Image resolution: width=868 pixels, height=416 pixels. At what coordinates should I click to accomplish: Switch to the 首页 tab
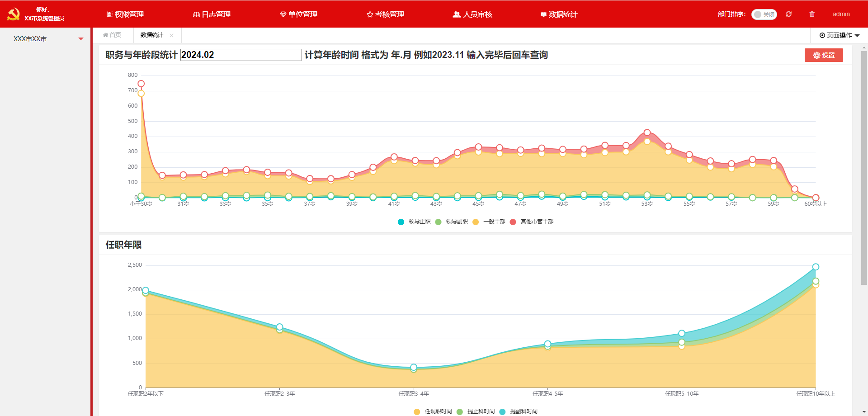[112, 35]
